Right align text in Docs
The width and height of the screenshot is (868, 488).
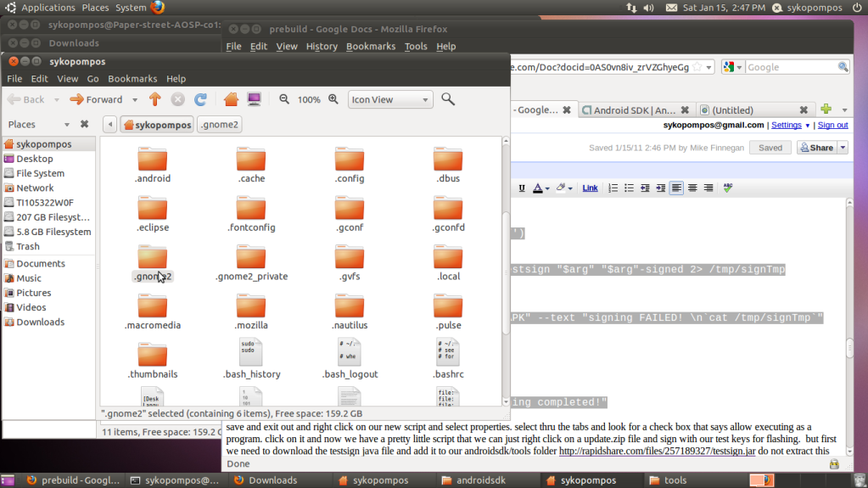(x=708, y=188)
